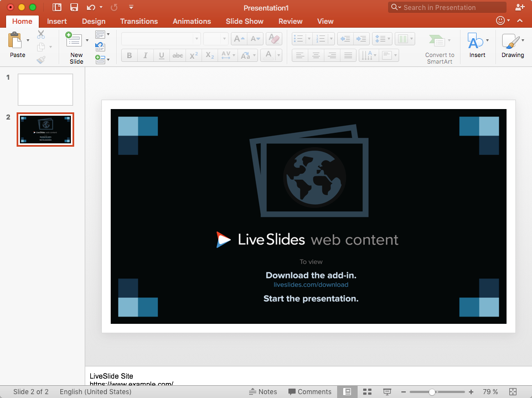The image size is (532, 398).
Task: Undo the last action
Action: pos(91,7)
